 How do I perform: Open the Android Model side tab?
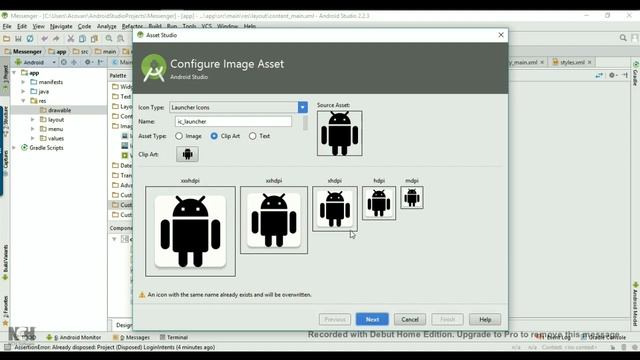click(x=635, y=304)
